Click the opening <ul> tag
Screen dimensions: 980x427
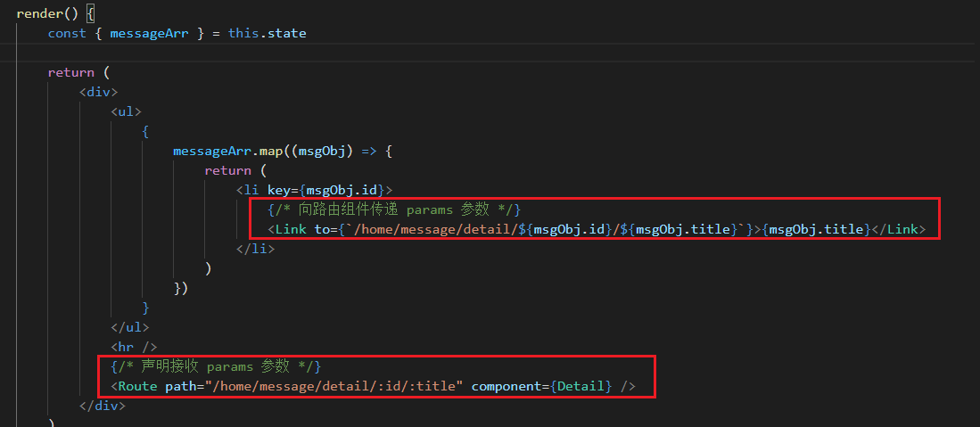pos(127,112)
